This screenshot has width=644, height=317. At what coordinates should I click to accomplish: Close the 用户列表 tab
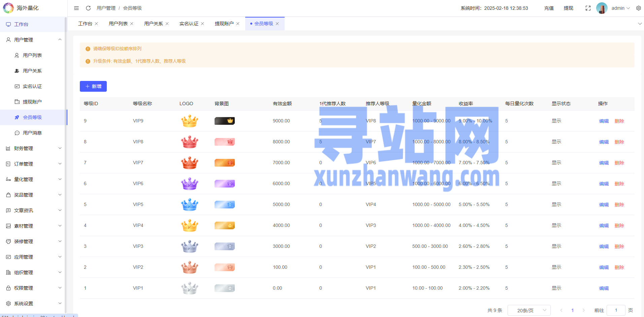[132, 24]
